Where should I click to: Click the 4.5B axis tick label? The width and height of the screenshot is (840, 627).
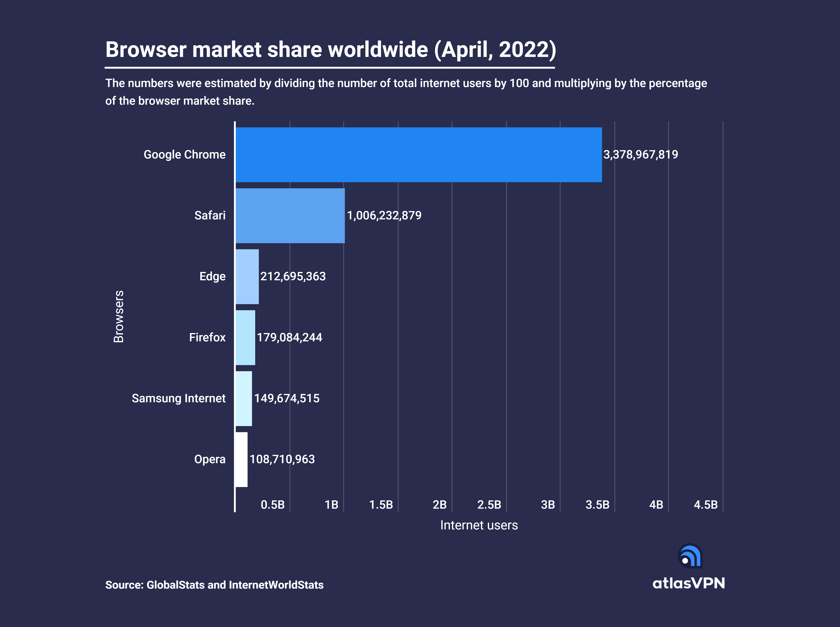tap(706, 505)
